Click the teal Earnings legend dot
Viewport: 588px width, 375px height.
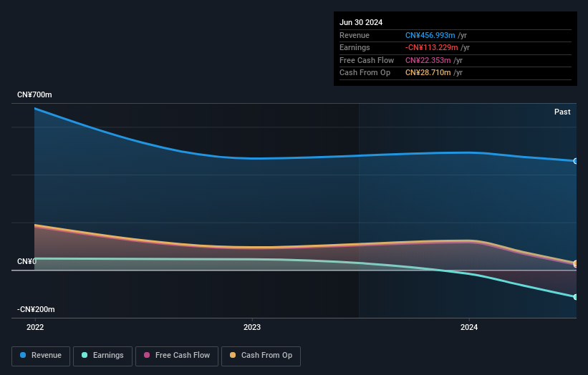click(x=85, y=355)
